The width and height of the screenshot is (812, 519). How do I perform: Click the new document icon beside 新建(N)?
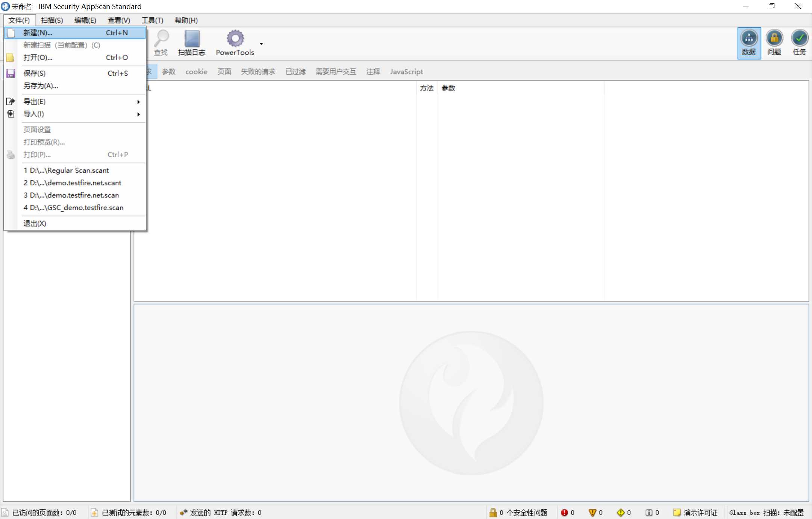coord(11,33)
